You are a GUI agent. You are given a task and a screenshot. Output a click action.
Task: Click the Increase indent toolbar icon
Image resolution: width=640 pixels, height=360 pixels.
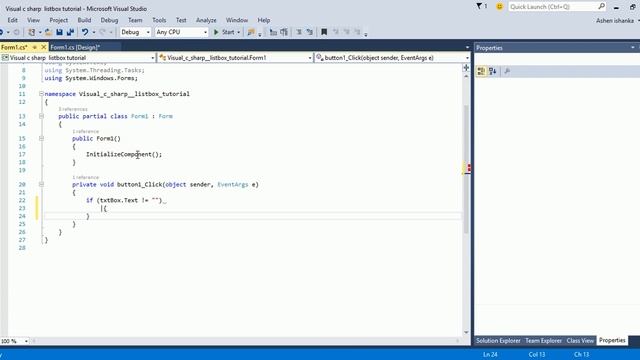click(284, 32)
